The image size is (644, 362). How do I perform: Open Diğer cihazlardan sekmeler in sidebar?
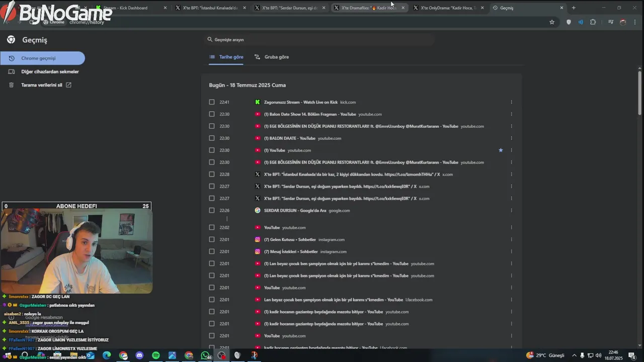pyautogui.click(x=44, y=71)
